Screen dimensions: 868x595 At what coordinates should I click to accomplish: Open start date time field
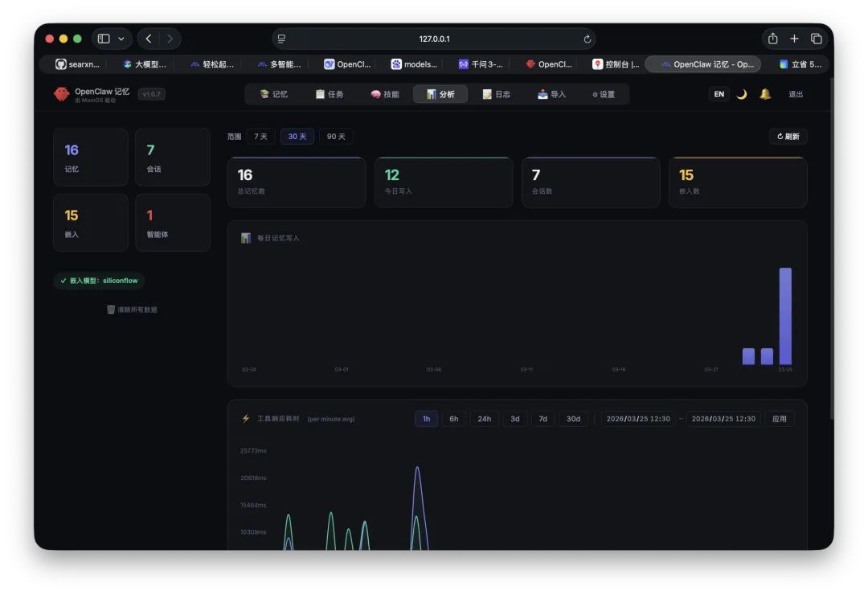[x=637, y=419]
